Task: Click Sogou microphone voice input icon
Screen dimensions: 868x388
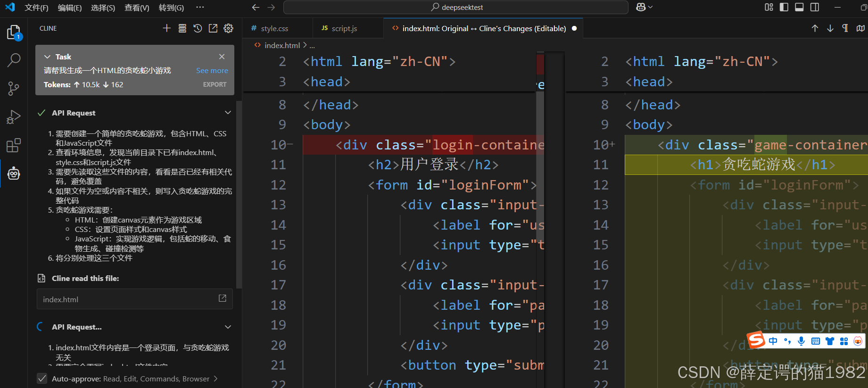Action: 801,341
